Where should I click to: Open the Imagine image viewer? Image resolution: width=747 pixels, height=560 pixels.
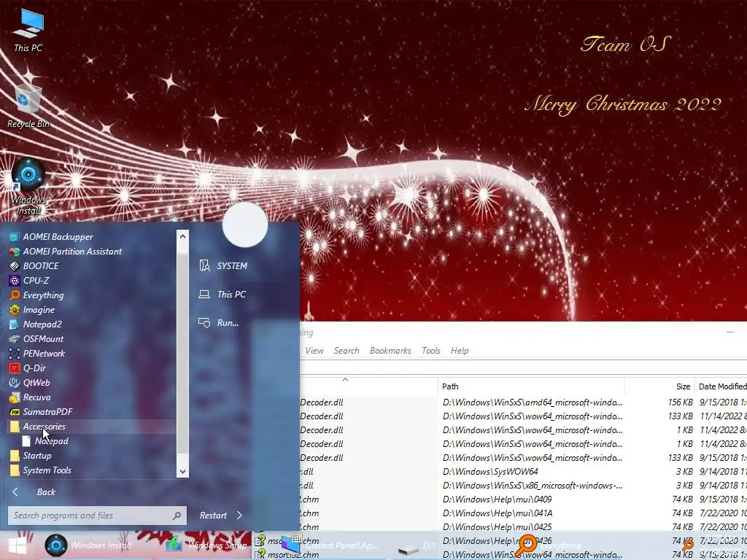click(32, 309)
